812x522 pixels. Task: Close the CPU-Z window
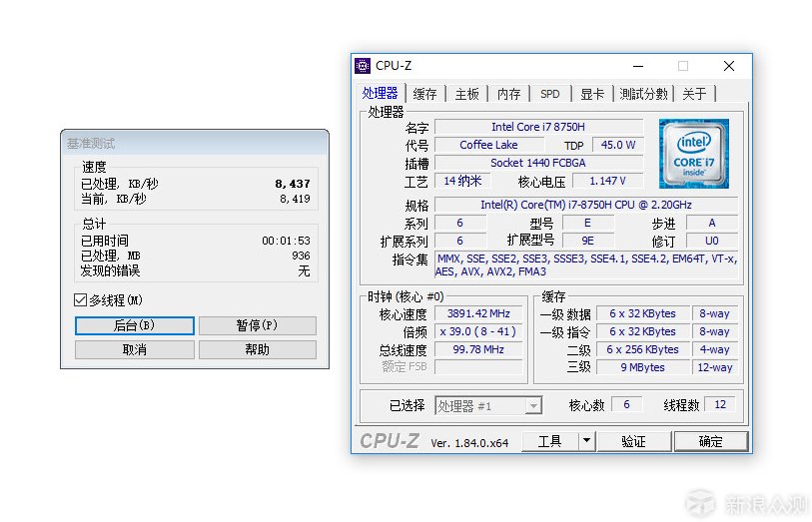[x=729, y=66]
